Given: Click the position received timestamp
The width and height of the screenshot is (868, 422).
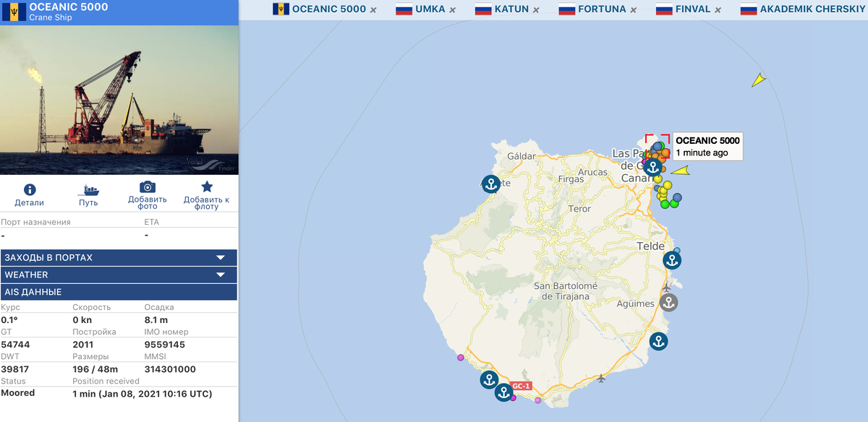Looking at the screenshot, I should point(143,393).
